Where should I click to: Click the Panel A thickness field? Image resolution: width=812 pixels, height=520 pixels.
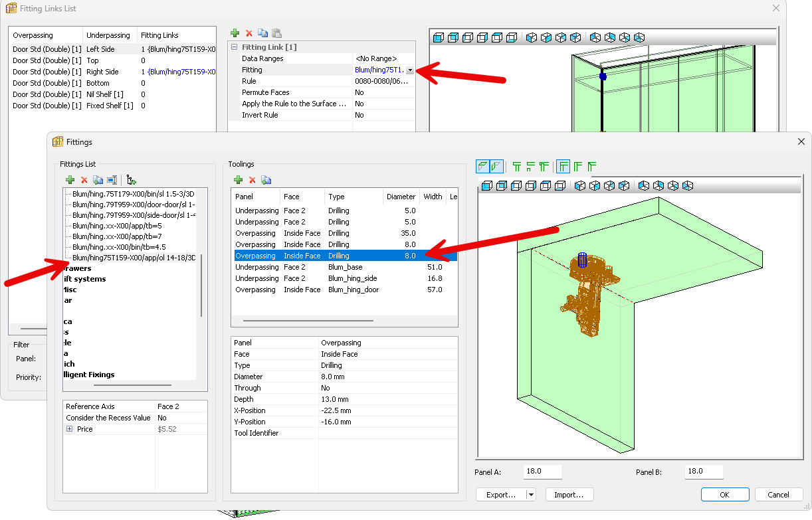tap(543, 472)
